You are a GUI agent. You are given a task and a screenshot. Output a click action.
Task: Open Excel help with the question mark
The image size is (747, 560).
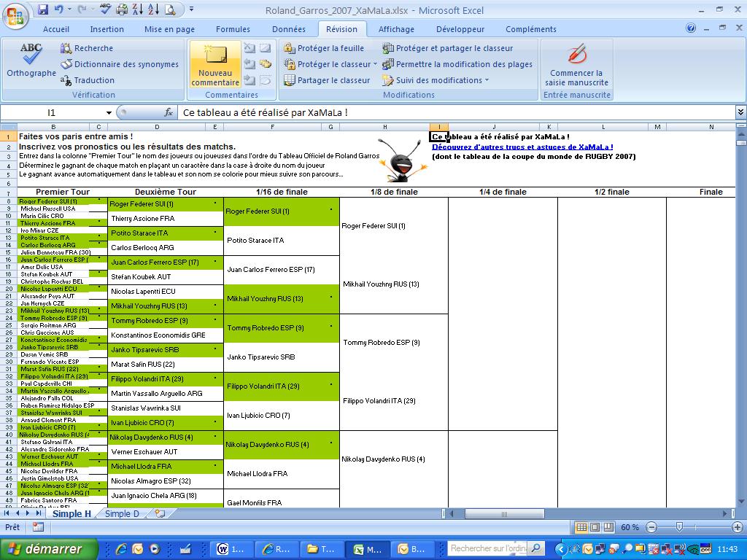(691, 28)
